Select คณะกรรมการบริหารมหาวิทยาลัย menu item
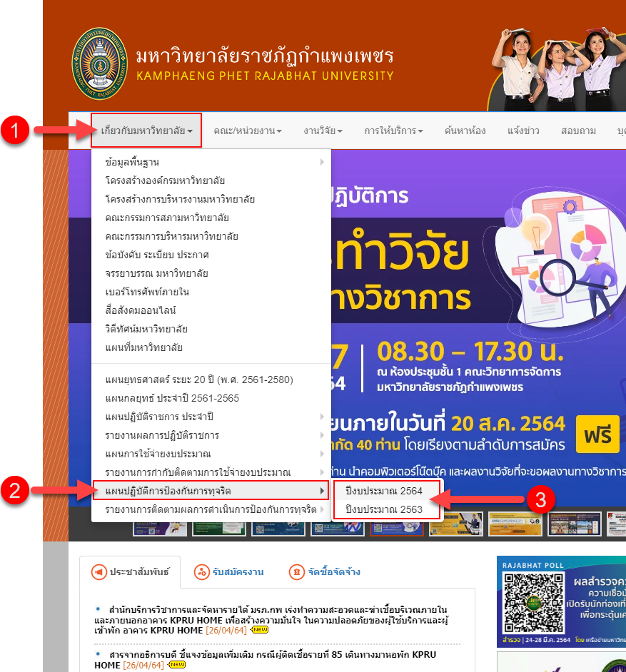Screen dimensions: 626x672 [211, 236]
